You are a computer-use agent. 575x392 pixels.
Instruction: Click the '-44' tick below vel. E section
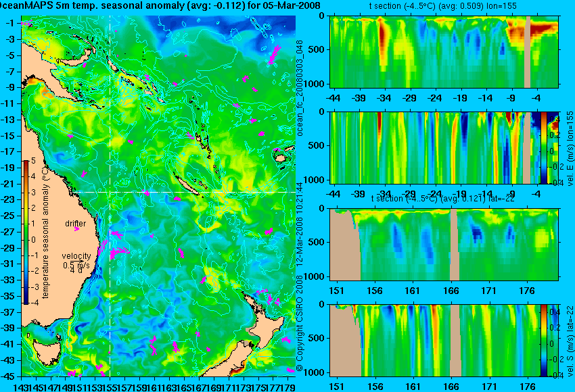[333, 194]
